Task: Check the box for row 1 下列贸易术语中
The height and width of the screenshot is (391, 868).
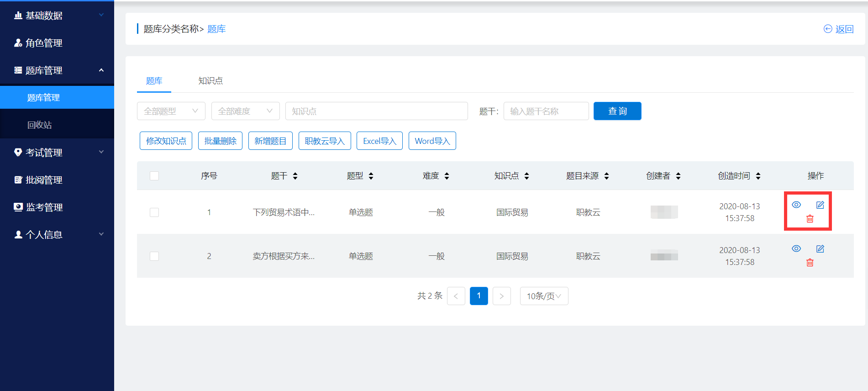Action: pyautogui.click(x=154, y=212)
